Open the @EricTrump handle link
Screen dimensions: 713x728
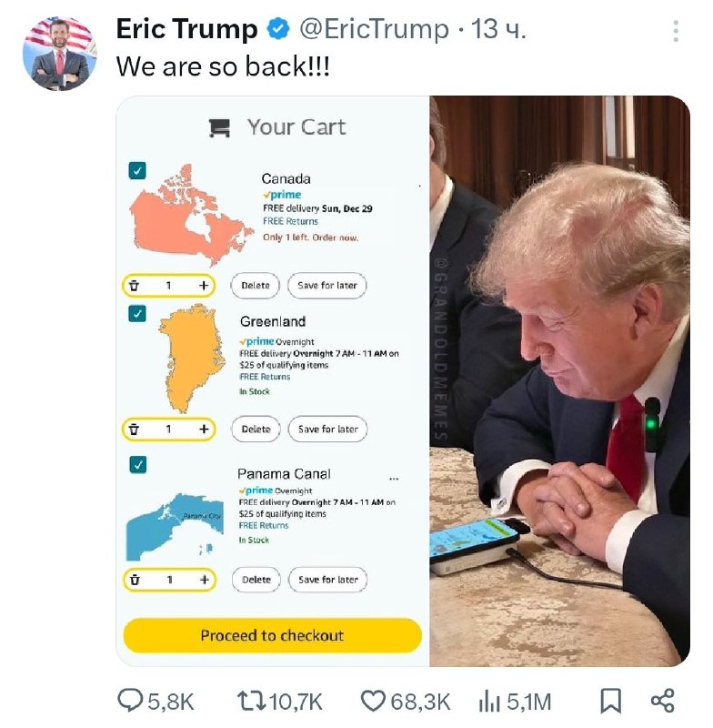tap(375, 29)
